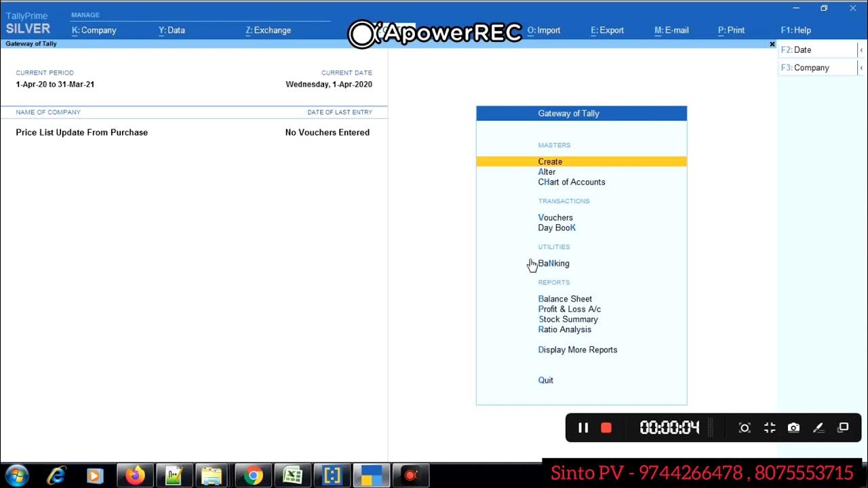This screenshot has width=868, height=488.
Task: Close Gateway of Tally panel with X
Action: (772, 44)
